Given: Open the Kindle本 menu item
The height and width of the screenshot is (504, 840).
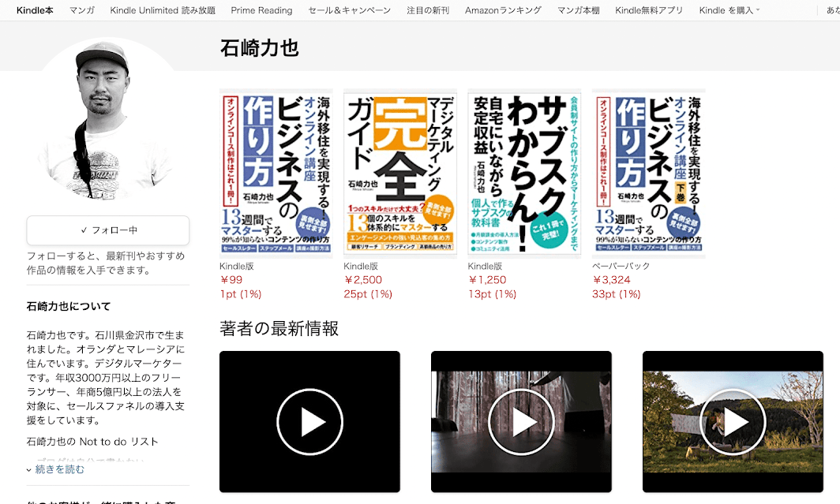Looking at the screenshot, I should (35, 10).
